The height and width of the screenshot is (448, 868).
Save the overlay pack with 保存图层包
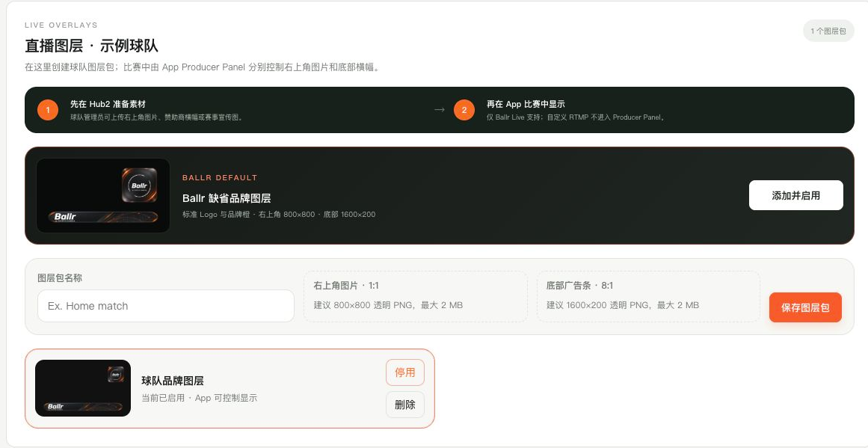[x=805, y=307]
